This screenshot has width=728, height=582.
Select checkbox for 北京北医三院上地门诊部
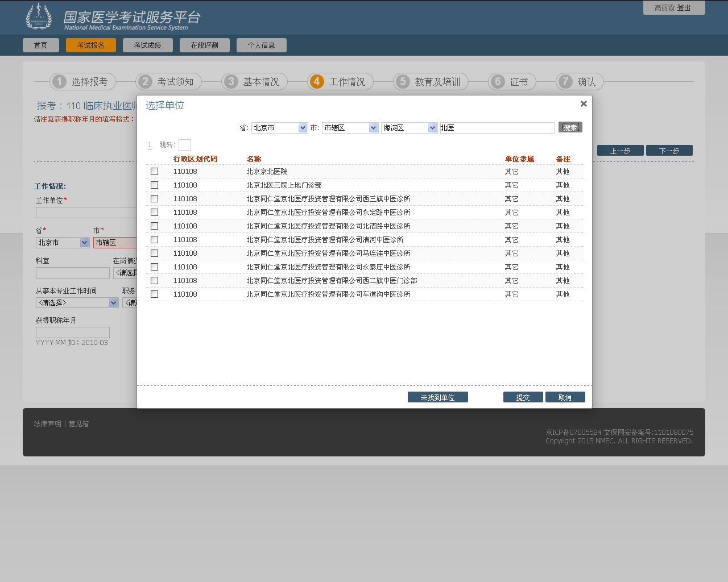point(154,185)
